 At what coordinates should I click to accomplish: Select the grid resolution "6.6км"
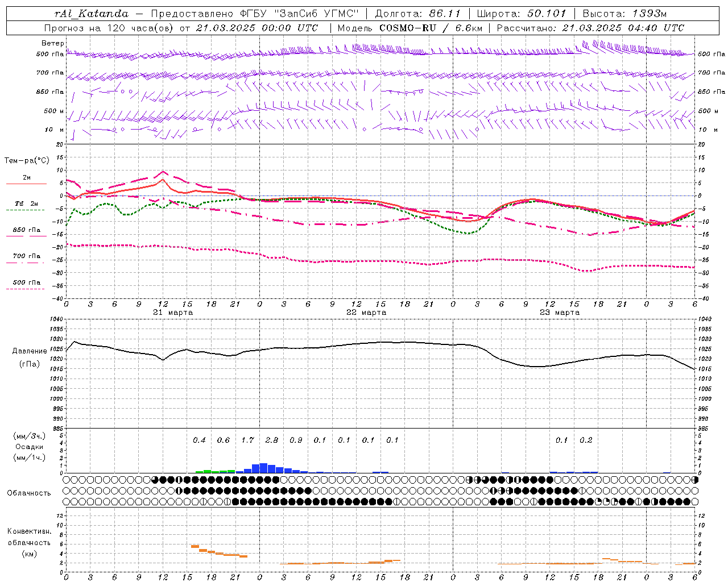click(x=469, y=28)
